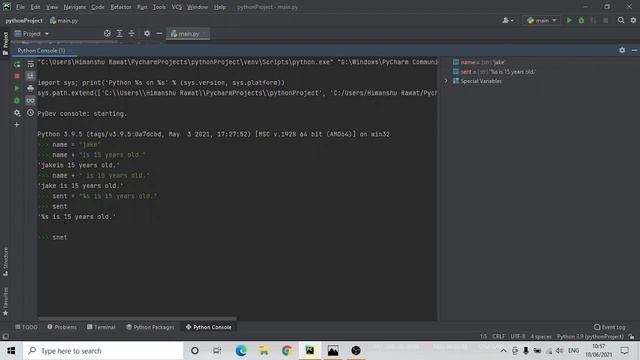
Task: Open the Window menu
Action: pyautogui.click(x=198, y=7)
